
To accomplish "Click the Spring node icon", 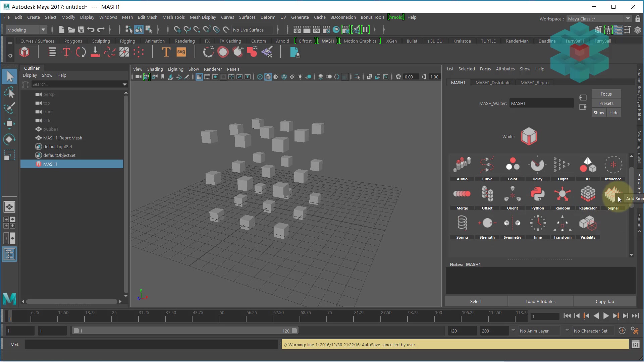I will coord(462,223).
